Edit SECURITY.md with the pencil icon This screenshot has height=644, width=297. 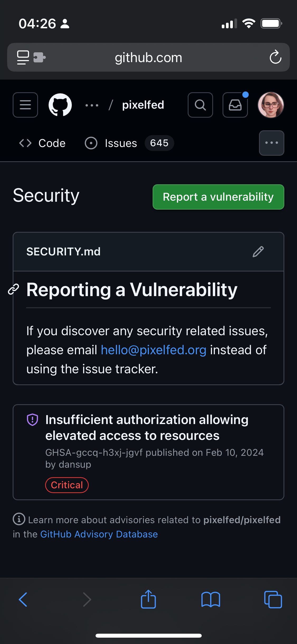point(258,252)
